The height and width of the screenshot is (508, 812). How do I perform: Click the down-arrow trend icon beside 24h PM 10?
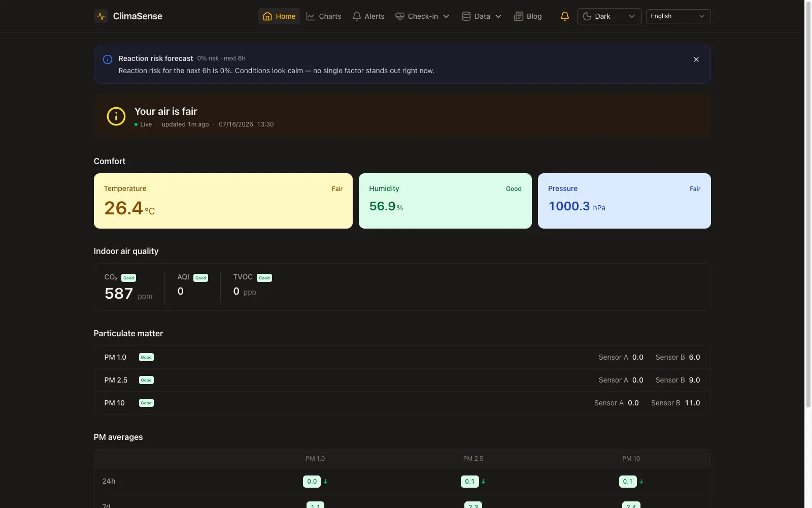[x=641, y=482]
